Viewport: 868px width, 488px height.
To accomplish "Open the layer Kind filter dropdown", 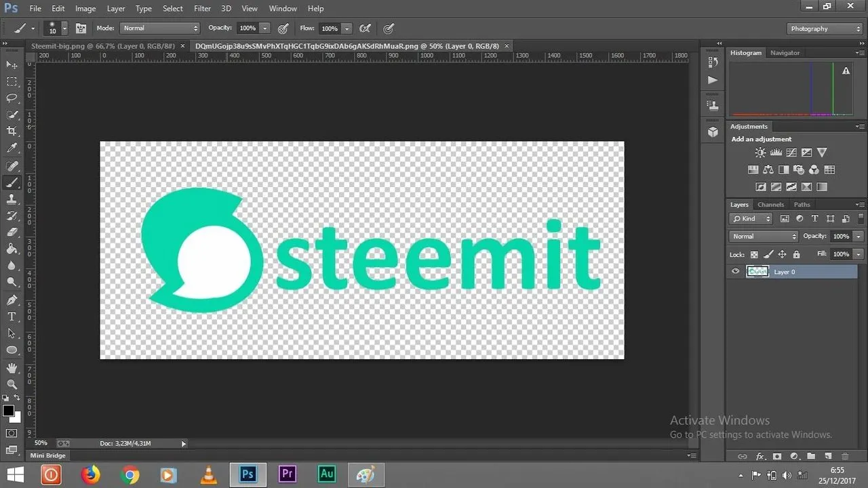I will pos(751,219).
